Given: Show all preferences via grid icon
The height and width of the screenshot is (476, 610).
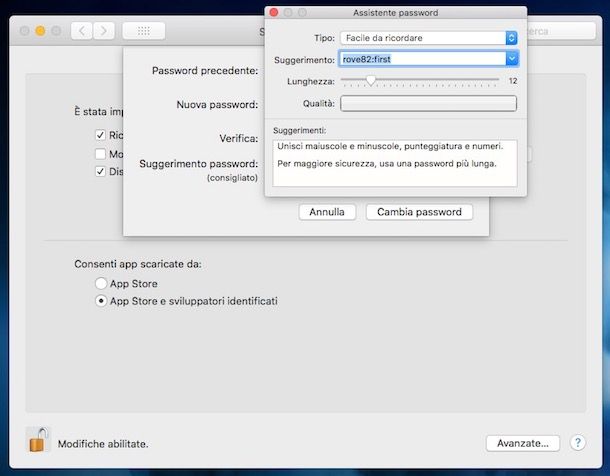Looking at the screenshot, I should [144, 31].
